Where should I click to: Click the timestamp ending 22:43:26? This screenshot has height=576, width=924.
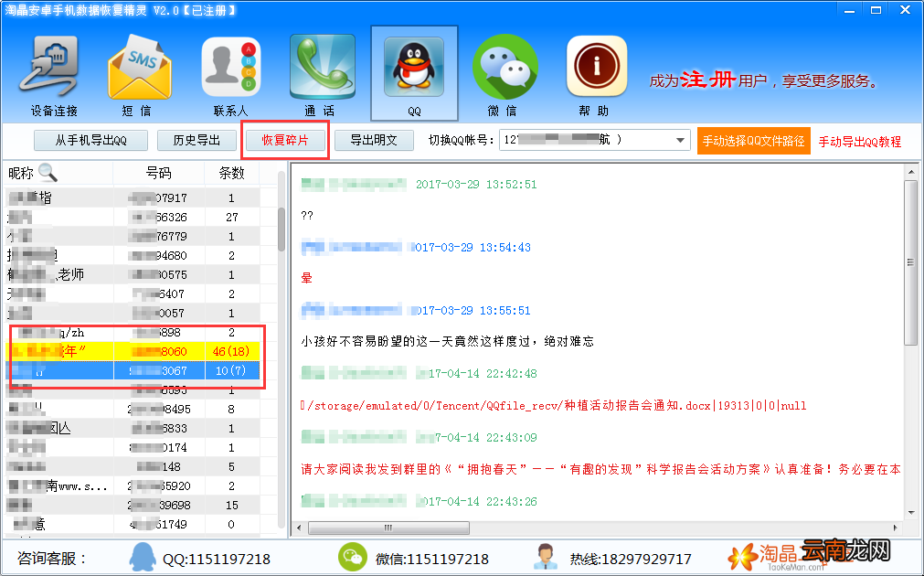pos(476,502)
